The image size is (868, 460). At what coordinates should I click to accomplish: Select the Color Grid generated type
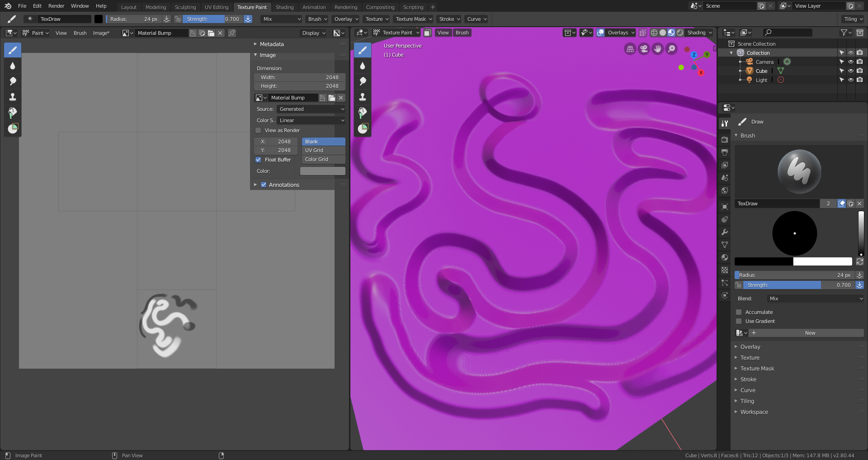click(x=323, y=159)
